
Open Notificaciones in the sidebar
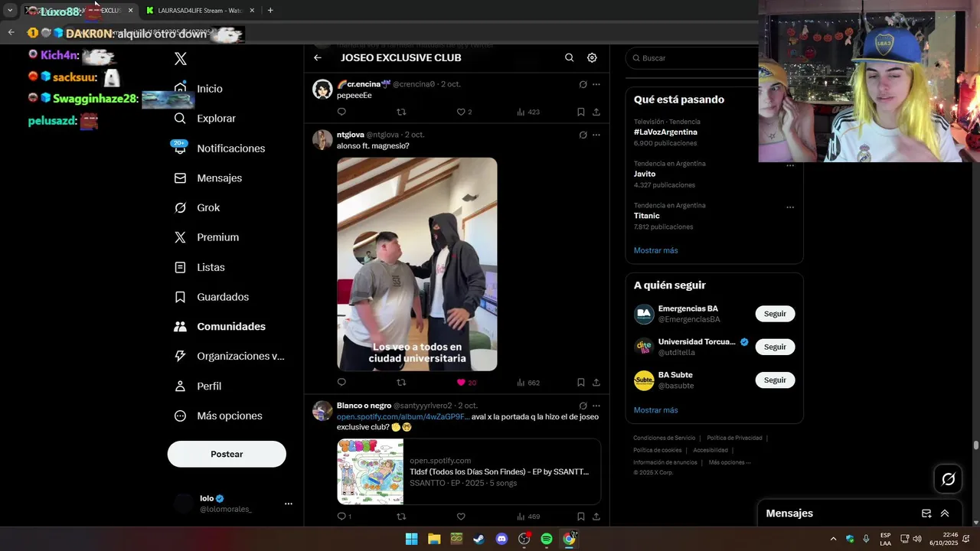tap(220, 148)
